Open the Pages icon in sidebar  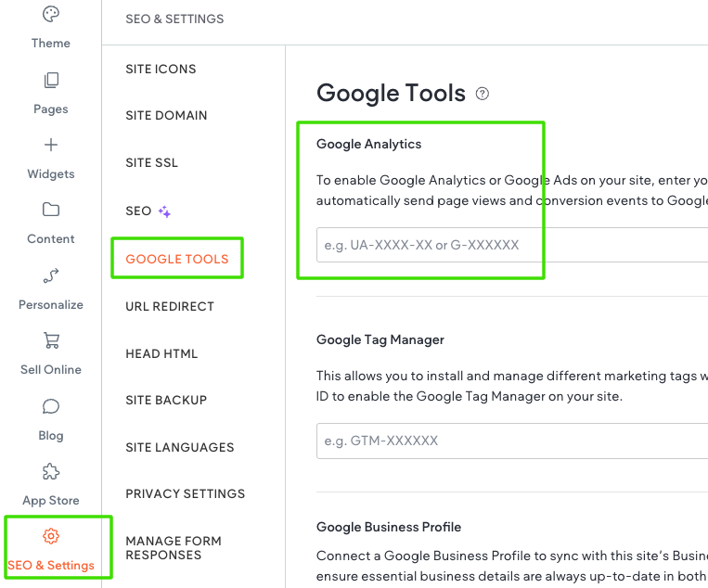(51, 80)
